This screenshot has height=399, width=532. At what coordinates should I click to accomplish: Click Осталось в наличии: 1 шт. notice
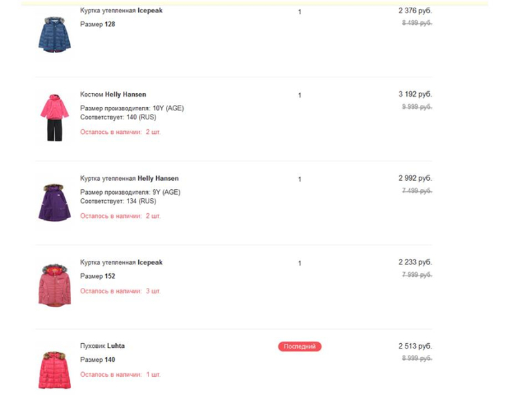pyautogui.click(x=120, y=375)
